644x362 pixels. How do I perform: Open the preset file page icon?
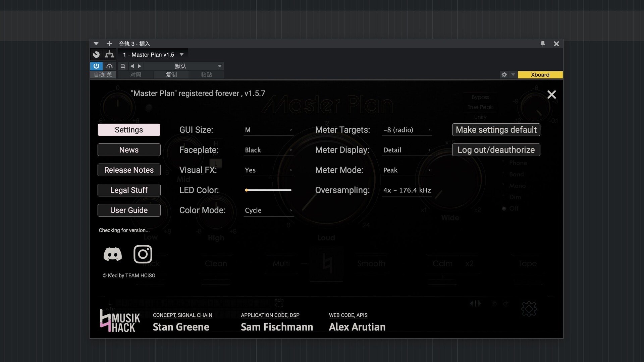(x=123, y=66)
